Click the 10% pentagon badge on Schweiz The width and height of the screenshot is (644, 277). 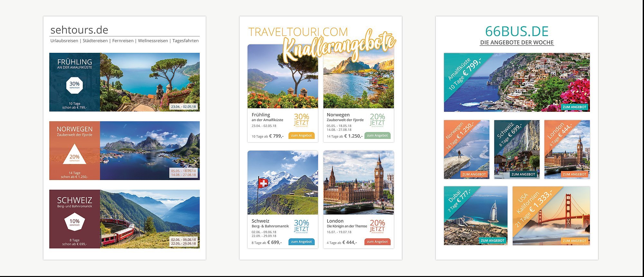[74, 222]
